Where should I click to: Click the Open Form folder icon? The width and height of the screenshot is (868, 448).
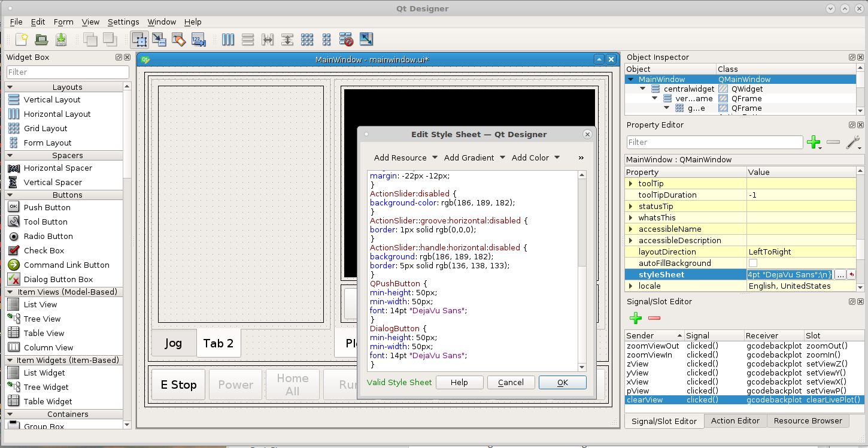pyautogui.click(x=41, y=40)
